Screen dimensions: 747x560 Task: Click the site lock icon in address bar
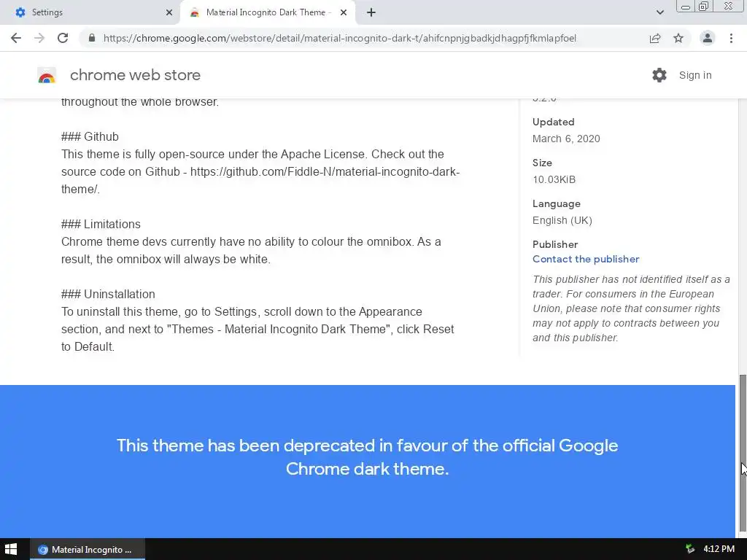pyautogui.click(x=92, y=38)
